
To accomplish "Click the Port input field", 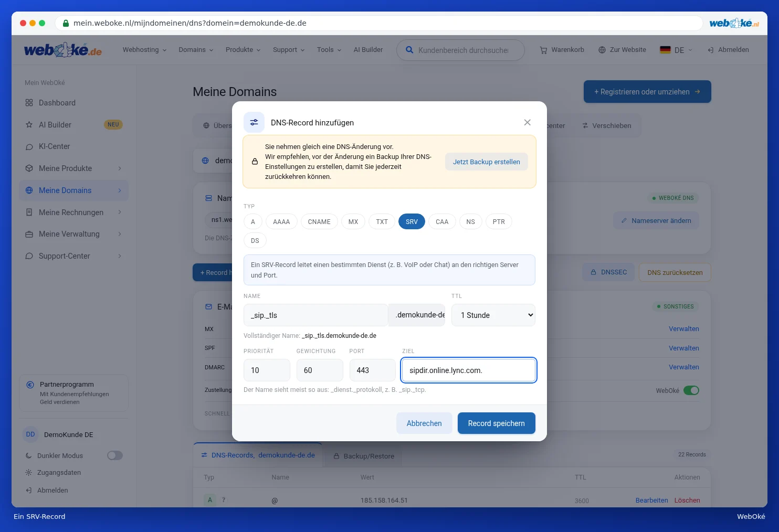I will tap(373, 370).
